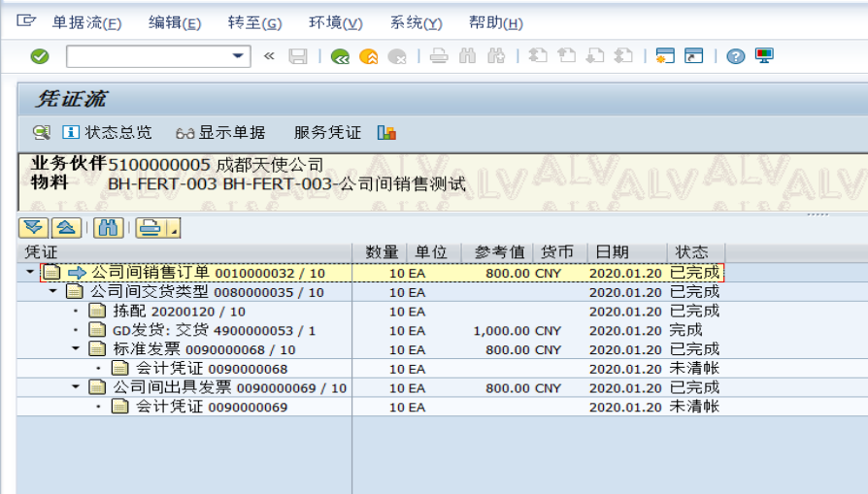This screenshot has height=494, width=868.
Task: Click the colored chart icon after 服务凭证
Action: [386, 133]
